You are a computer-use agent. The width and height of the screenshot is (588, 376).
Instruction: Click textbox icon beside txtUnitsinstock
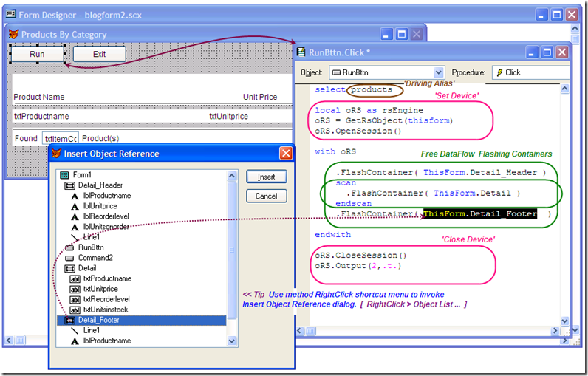point(75,310)
